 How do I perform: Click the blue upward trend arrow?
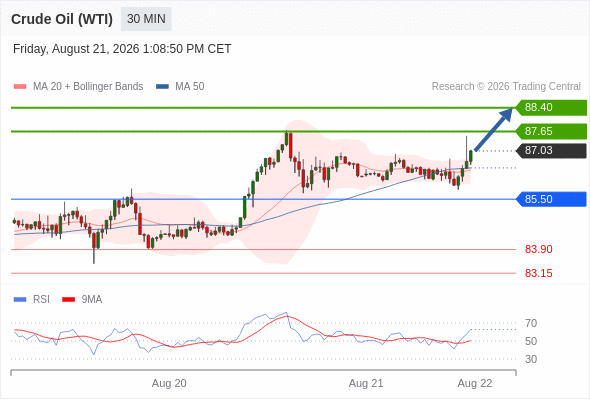(493, 129)
